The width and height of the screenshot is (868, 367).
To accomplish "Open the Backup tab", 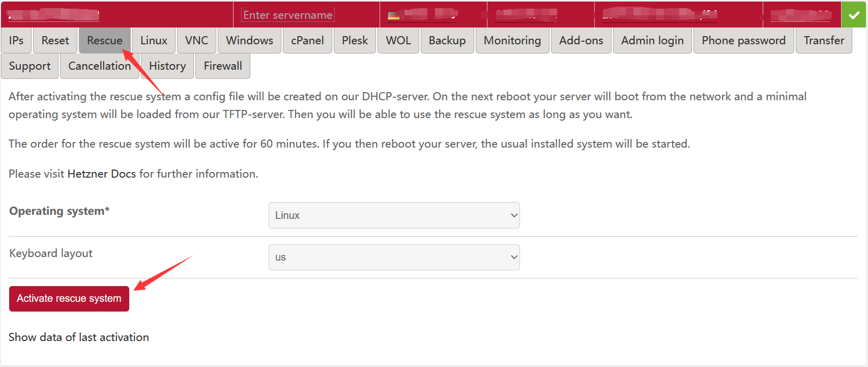I will coord(447,41).
